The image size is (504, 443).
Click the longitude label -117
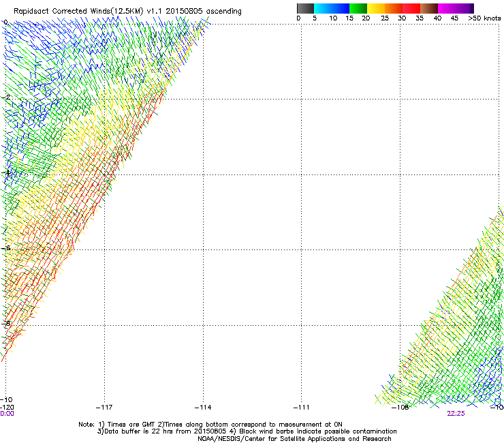click(104, 408)
